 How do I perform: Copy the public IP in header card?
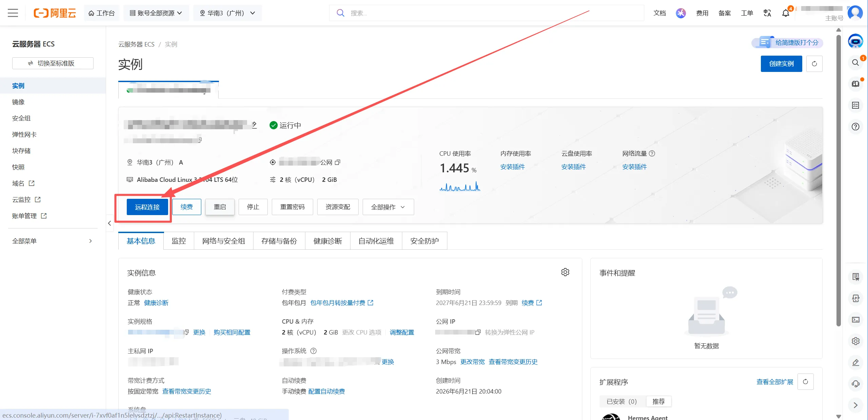pos(337,163)
